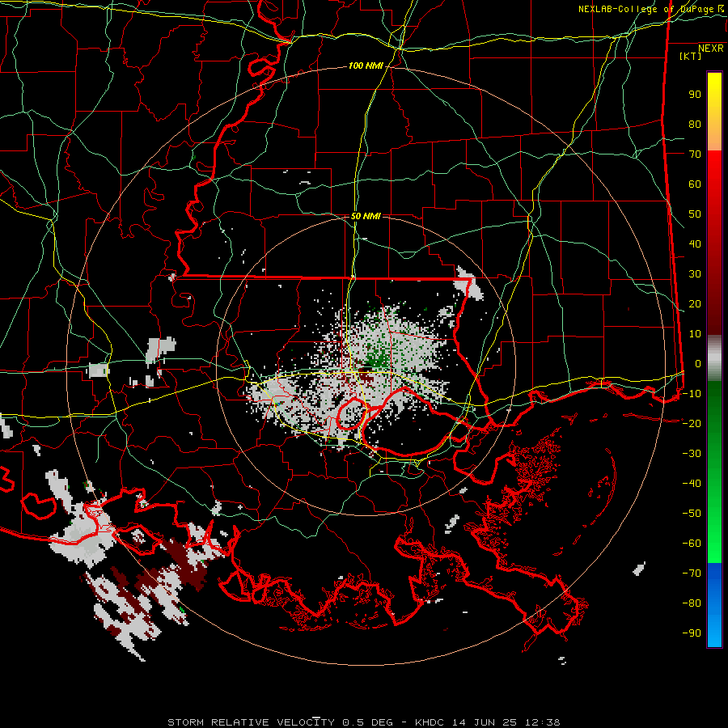Click the small oval lake outline near radar center

coord(350,413)
